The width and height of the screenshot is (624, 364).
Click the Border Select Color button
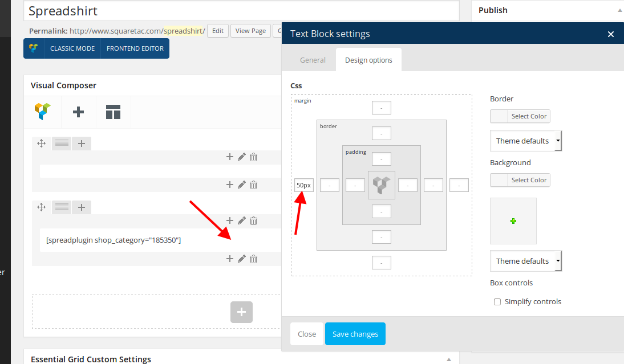[529, 116]
